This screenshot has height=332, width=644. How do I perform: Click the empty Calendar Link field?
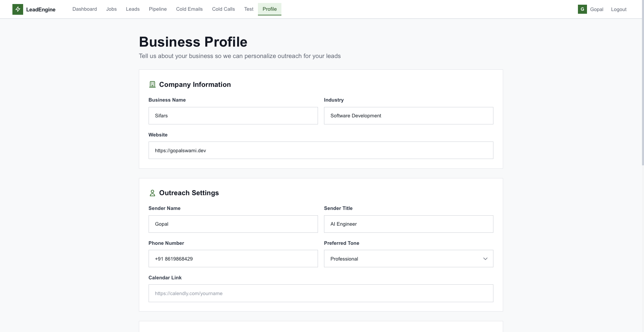(x=321, y=293)
